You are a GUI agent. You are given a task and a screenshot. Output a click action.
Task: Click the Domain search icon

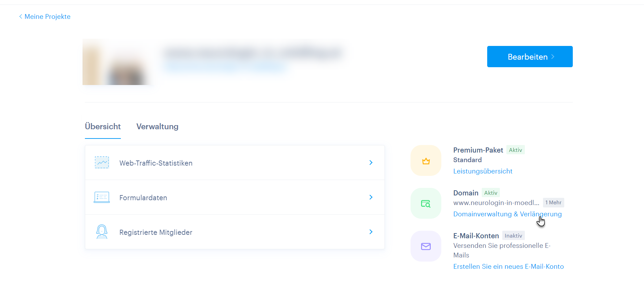click(x=426, y=204)
